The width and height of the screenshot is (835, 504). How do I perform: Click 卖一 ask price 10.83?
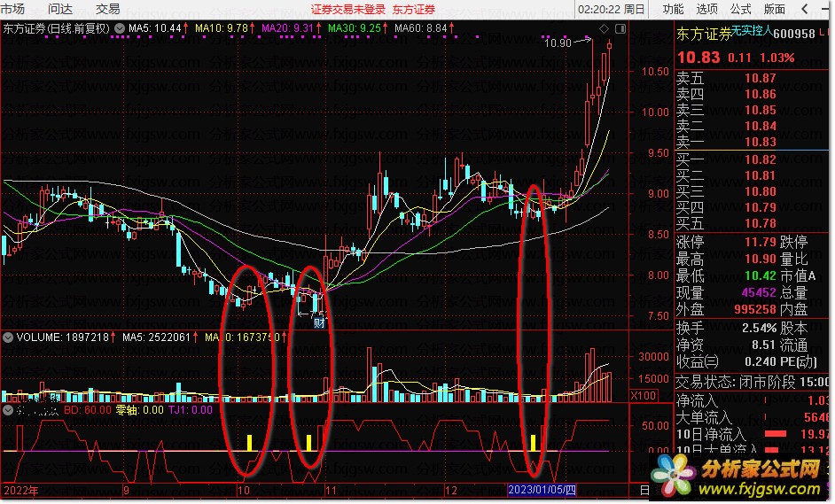[760, 142]
